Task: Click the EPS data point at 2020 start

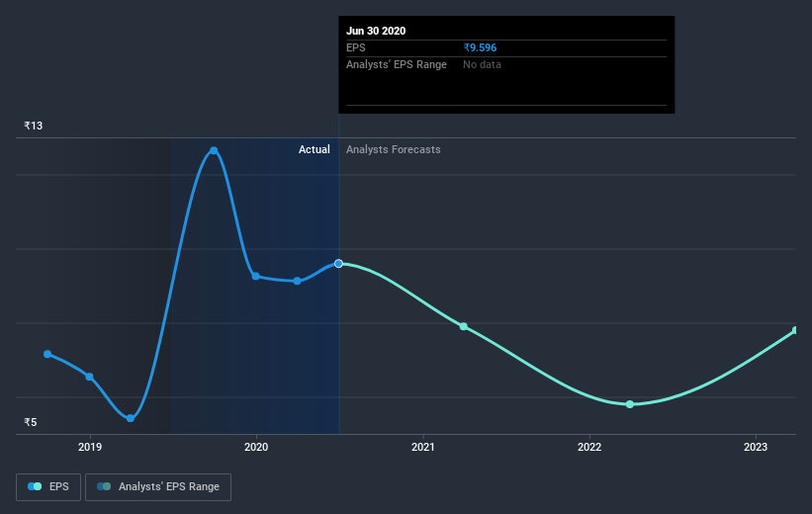Action: coord(256,277)
